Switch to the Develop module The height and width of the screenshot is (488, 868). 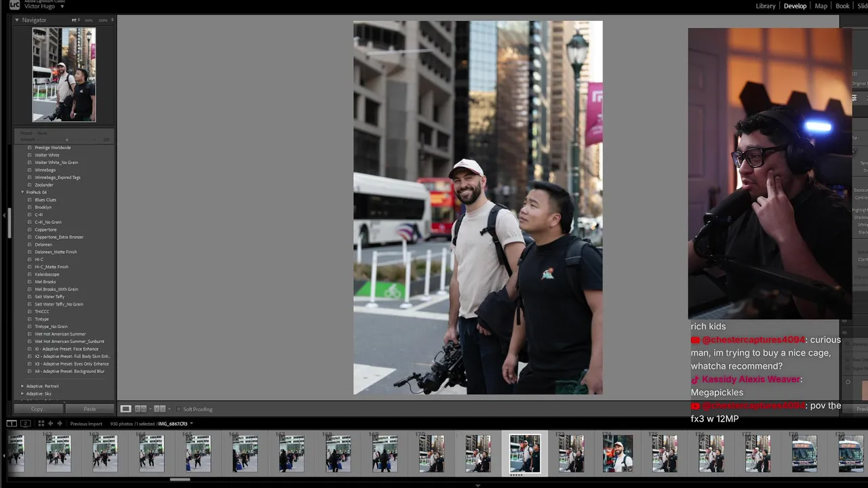point(795,6)
